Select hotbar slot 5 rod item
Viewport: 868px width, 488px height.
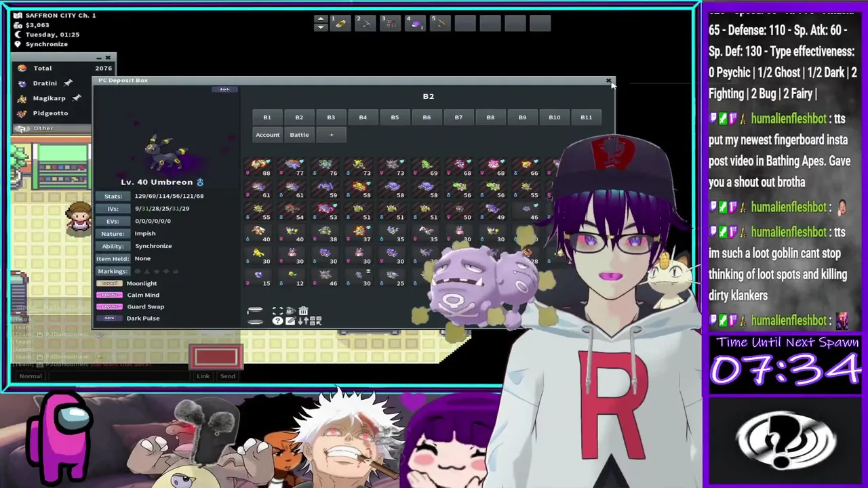click(x=440, y=24)
